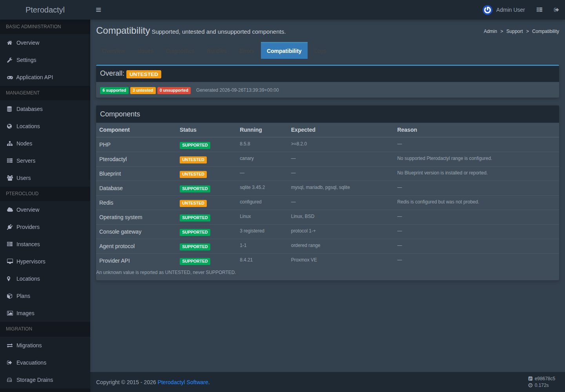Click the Users group icon

click(x=10, y=178)
